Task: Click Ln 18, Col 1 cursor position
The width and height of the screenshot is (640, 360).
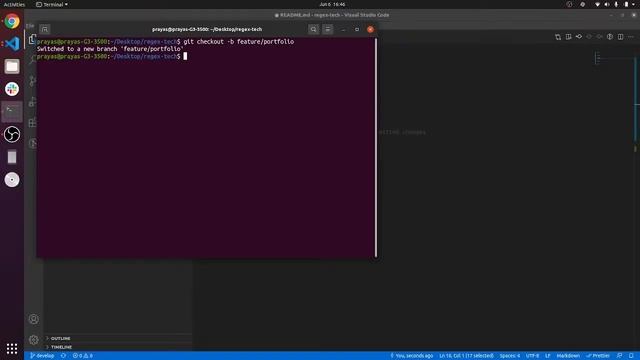Action: click(x=466, y=356)
